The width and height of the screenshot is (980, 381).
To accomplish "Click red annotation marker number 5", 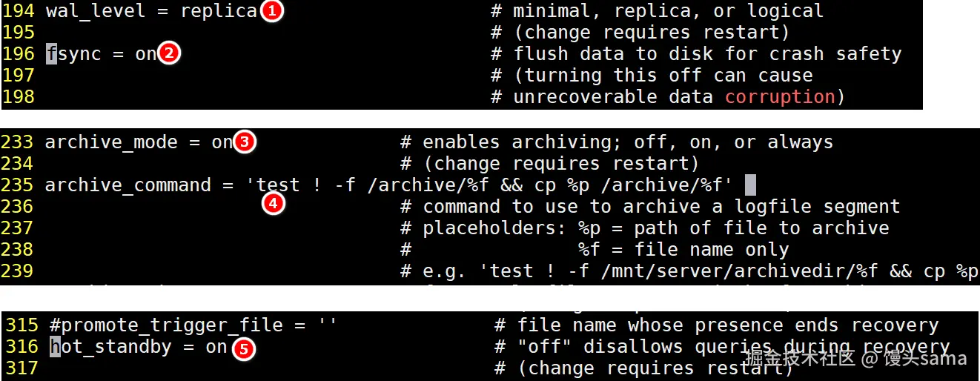I will coord(242,348).
